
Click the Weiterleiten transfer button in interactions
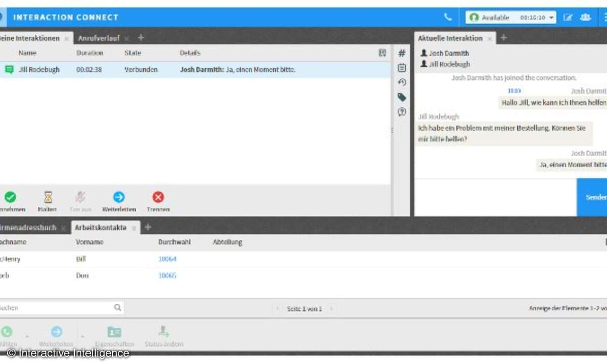(x=119, y=201)
